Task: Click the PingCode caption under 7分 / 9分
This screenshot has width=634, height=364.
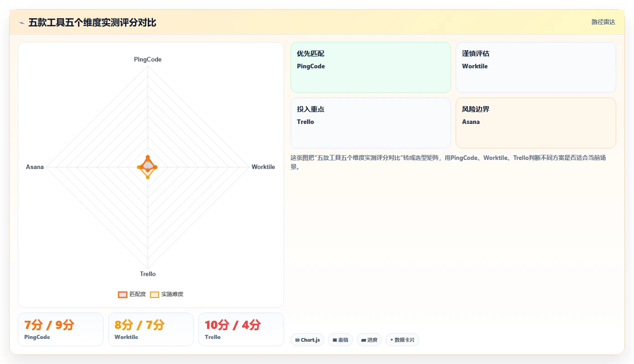Action: click(37, 337)
